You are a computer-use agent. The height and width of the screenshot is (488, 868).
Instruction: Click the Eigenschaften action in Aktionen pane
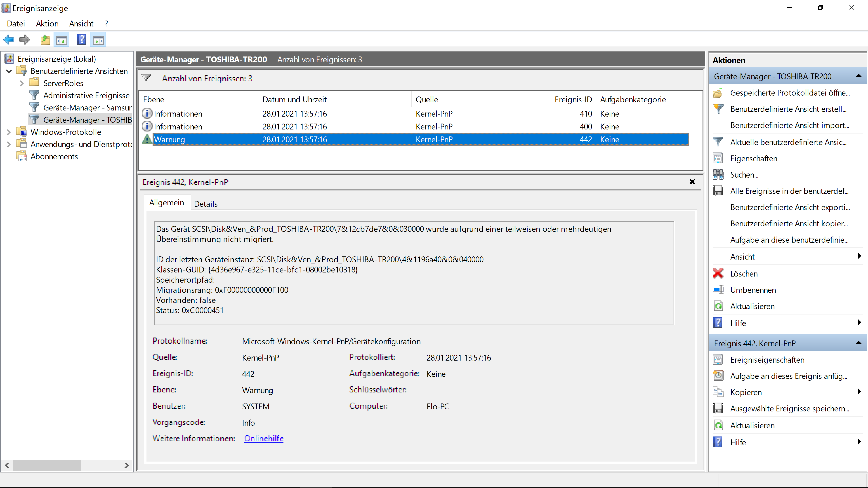tap(753, 158)
